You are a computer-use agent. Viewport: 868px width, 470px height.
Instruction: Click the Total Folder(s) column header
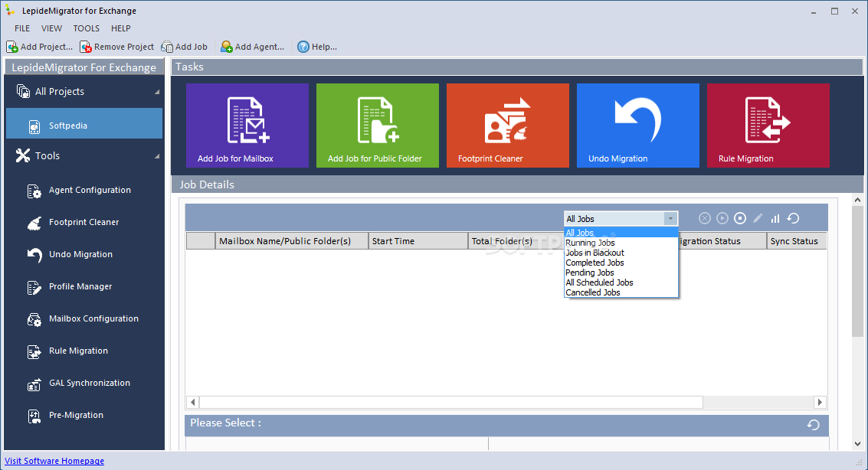(x=516, y=241)
